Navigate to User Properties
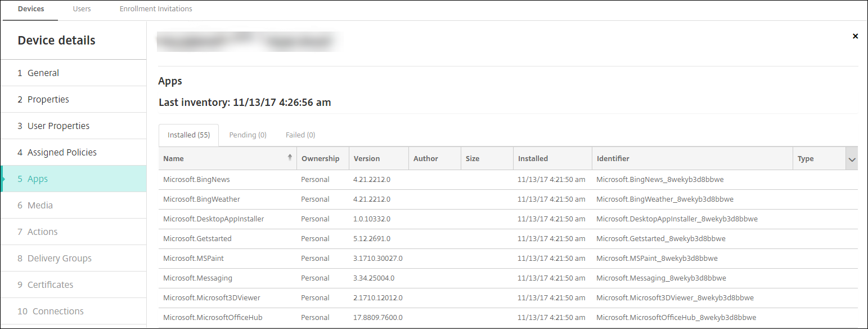Screen dimensions: 868x329 [59, 126]
